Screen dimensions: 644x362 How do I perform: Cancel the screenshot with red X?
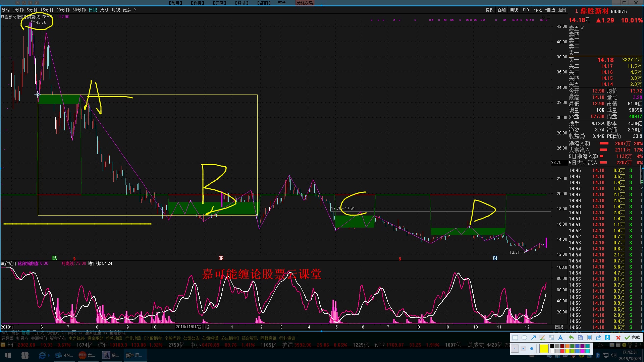[x=618, y=338]
